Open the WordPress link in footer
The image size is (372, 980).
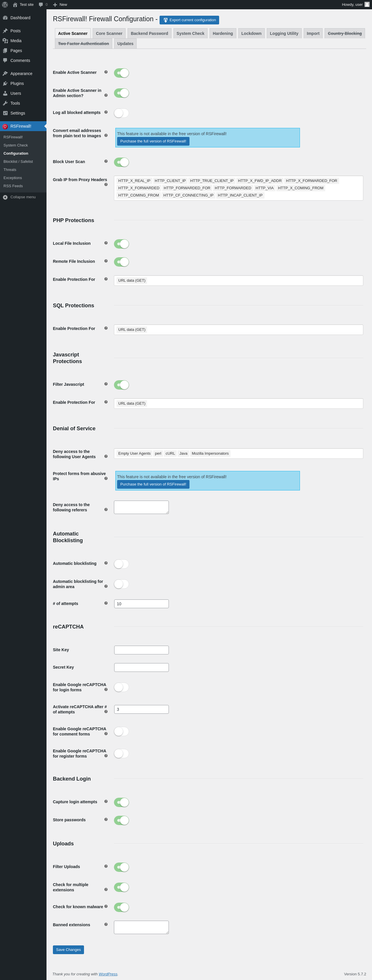click(108, 974)
